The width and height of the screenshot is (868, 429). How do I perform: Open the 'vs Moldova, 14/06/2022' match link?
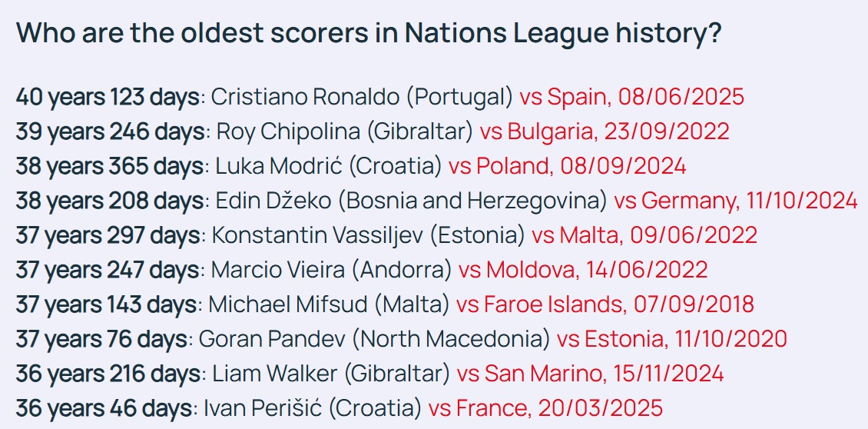click(x=582, y=270)
